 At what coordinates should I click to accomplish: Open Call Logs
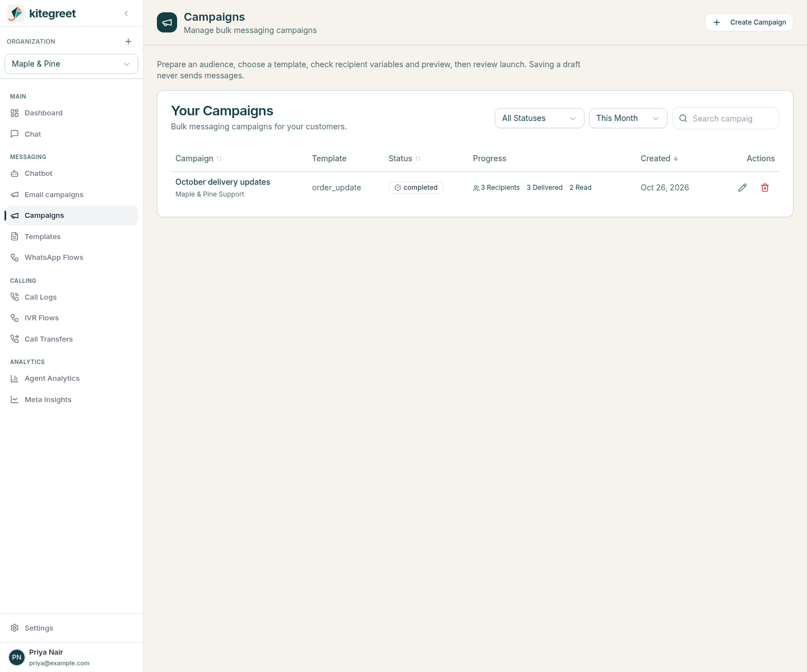tap(71, 297)
